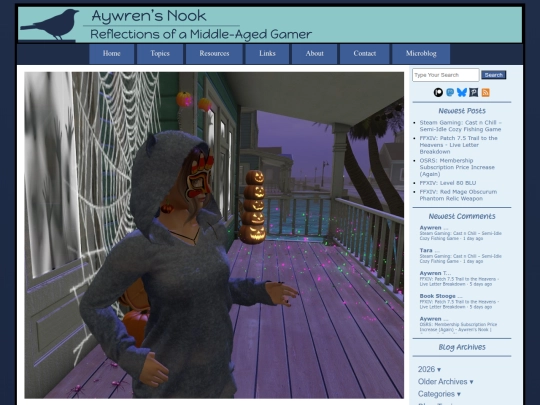Open the Topics menu

[x=160, y=54]
